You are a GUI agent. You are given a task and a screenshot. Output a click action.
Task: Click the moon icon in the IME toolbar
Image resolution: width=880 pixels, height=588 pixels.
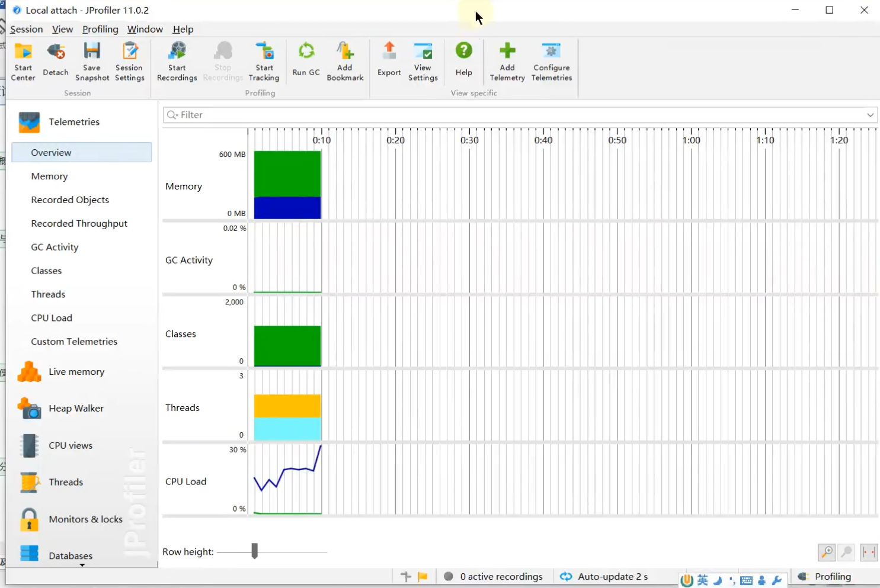[x=718, y=581]
